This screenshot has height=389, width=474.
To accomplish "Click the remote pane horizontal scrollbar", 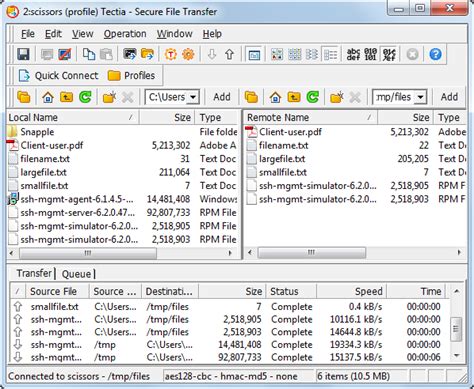I will click(311, 252).
